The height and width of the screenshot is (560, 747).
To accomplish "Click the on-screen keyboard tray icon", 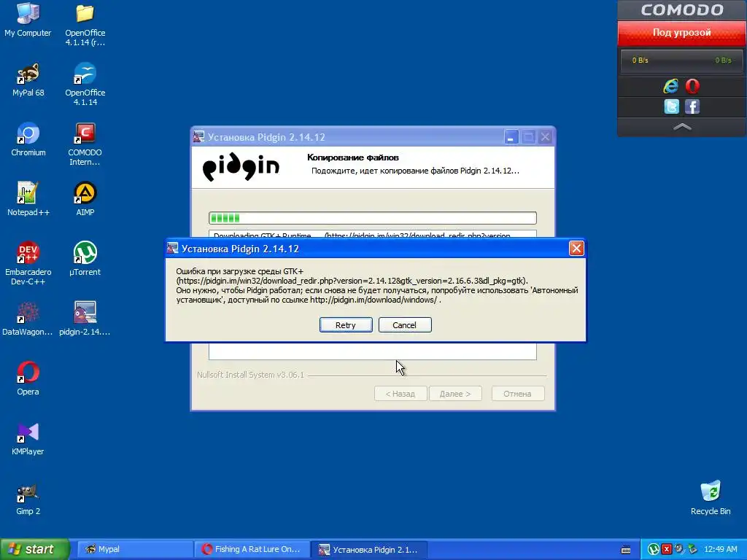I will click(x=626, y=550).
